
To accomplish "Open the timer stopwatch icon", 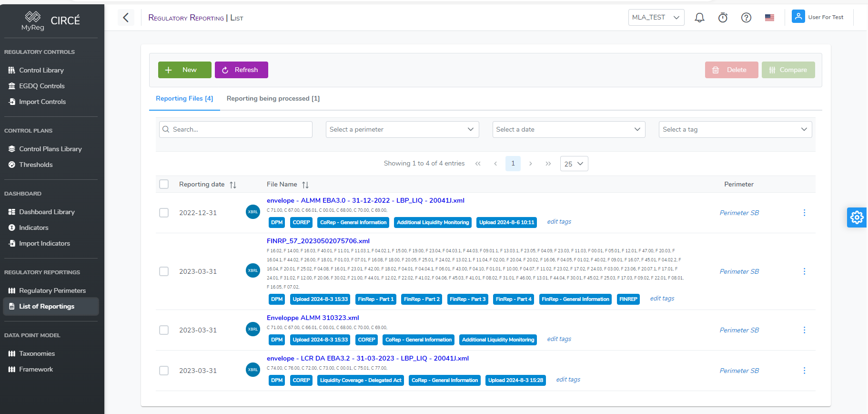I will pyautogui.click(x=723, y=18).
